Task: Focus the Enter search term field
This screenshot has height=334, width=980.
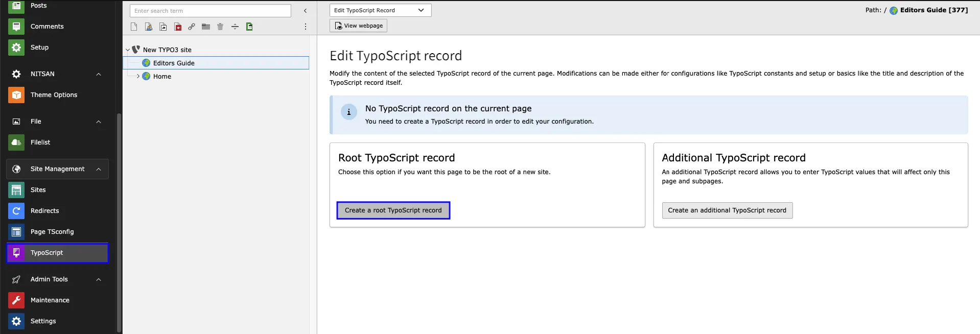Action: point(211,11)
